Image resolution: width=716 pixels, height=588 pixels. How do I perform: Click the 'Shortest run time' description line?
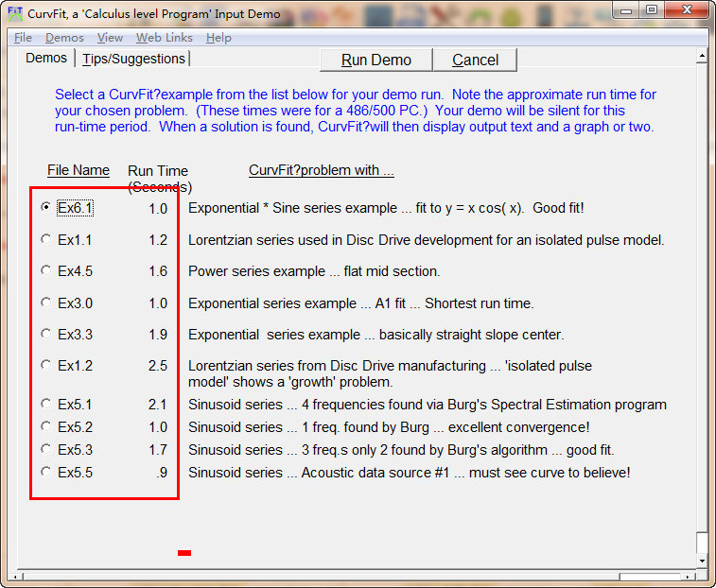[x=360, y=303]
